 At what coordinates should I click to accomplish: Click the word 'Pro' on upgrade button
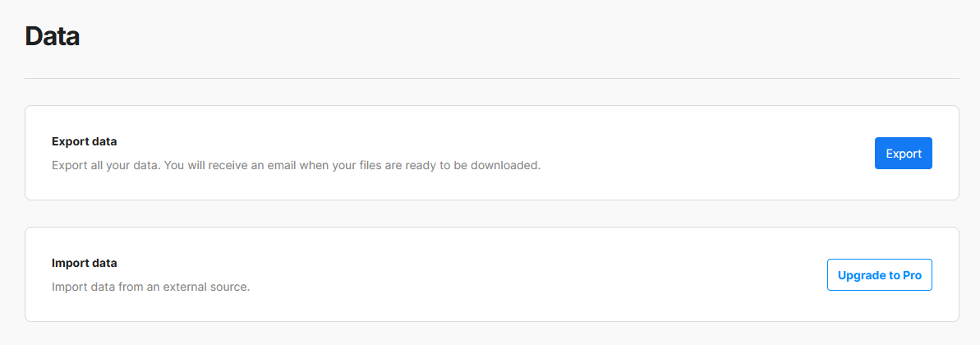912,275
